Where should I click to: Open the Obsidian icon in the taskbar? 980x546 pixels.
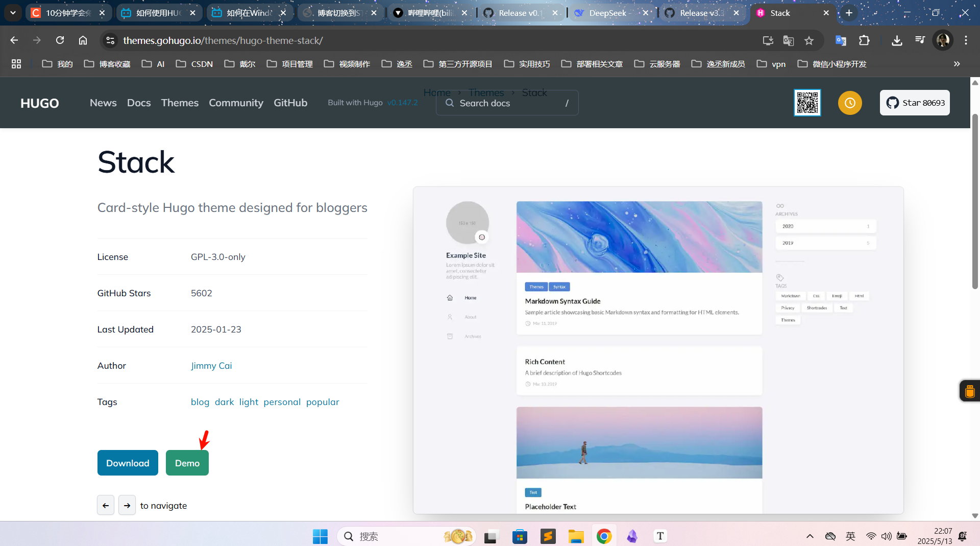click(632, 536)
